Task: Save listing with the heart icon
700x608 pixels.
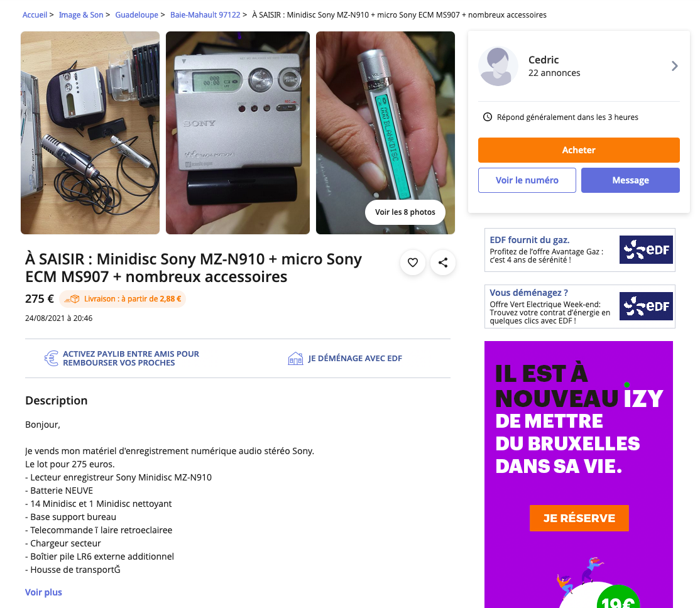Action: [412, 263]
